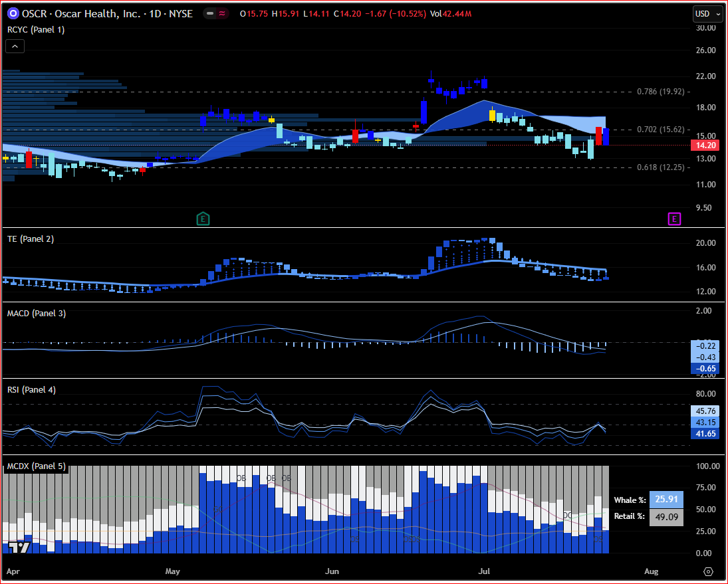Click the Whale % label

pos(630,500)
